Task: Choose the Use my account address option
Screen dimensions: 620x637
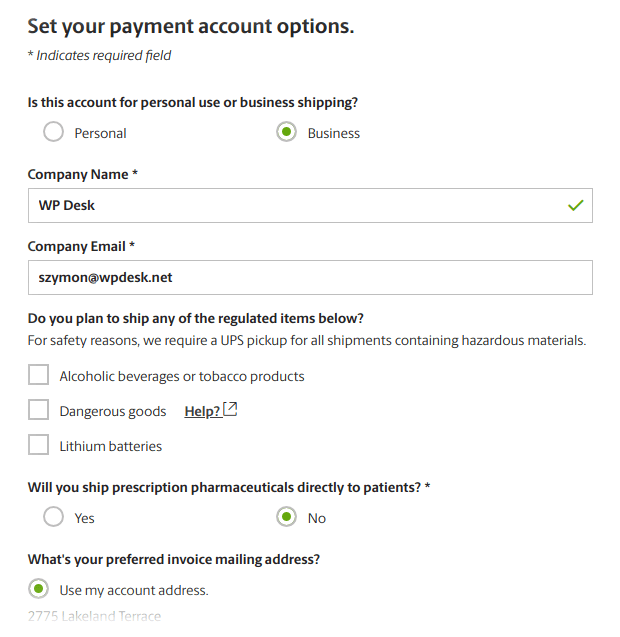Action: coord(39,589)
